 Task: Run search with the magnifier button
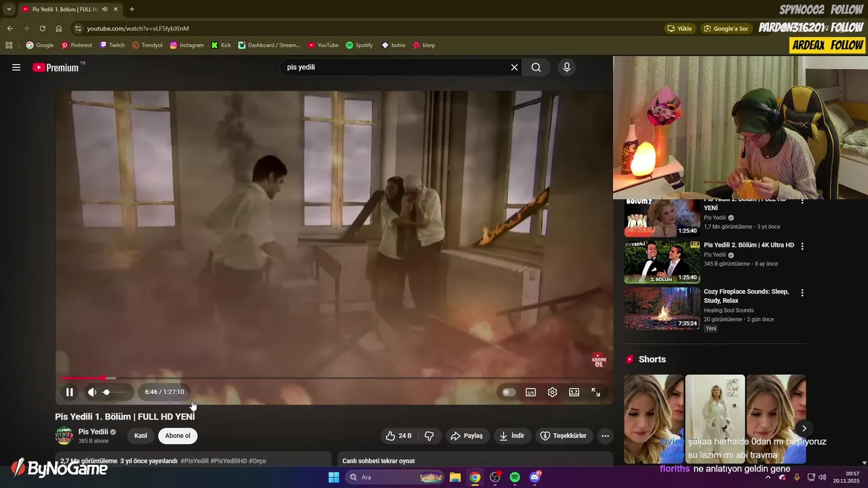(536, 67)
